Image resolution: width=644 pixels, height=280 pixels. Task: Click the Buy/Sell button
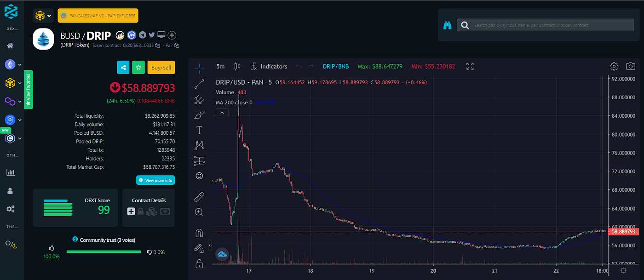click(161, 68)
